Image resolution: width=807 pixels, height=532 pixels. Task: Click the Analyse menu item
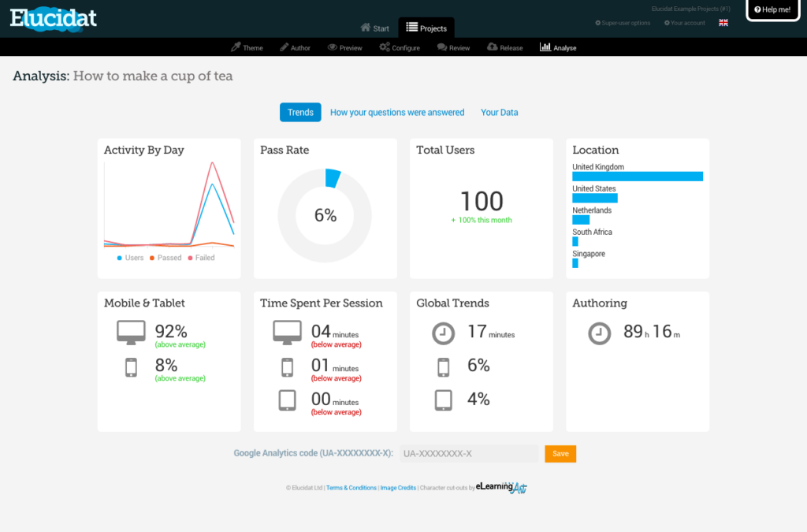pyautogui.click(x=558, y=48)
